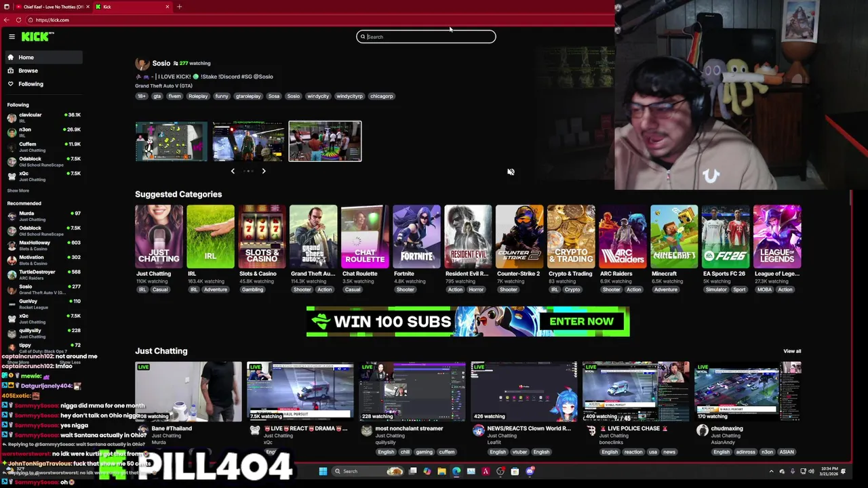
Task: Open Microsoft Edge from the taskbar
Action: [x=456, y=471]
